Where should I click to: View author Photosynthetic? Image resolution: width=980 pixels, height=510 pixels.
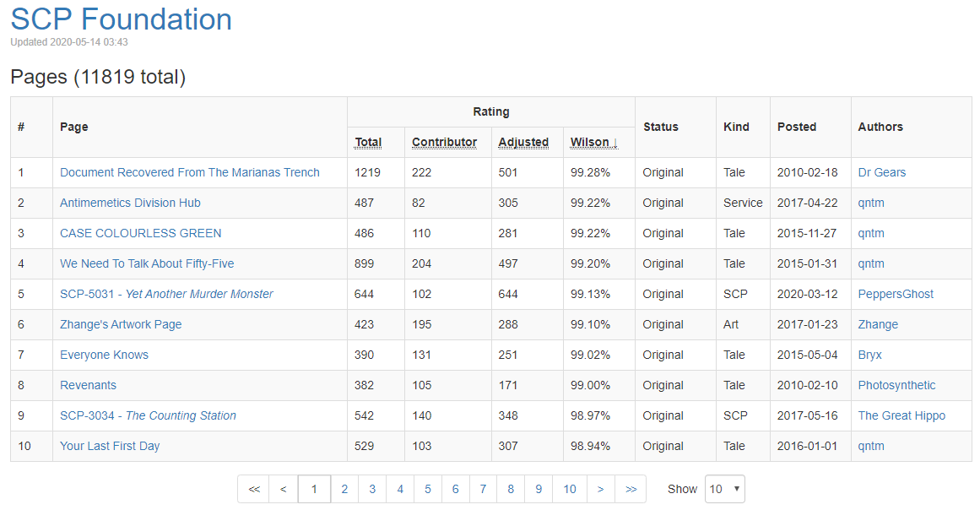897,385
